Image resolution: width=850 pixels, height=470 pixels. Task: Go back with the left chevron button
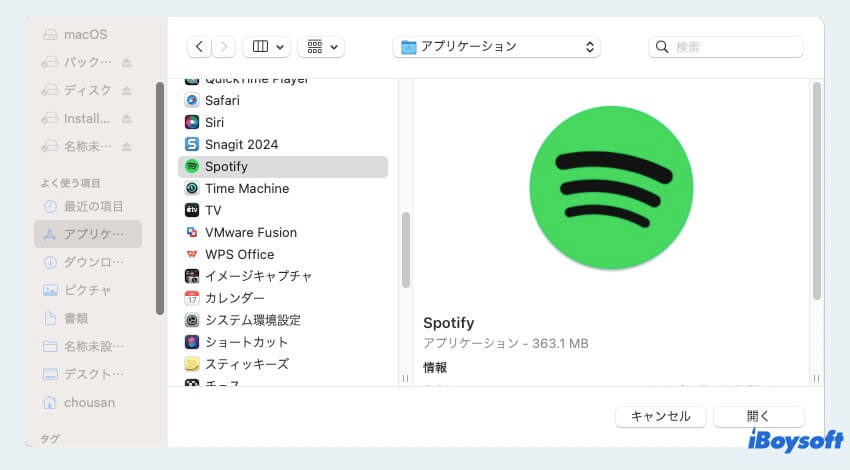pos(199,47)
